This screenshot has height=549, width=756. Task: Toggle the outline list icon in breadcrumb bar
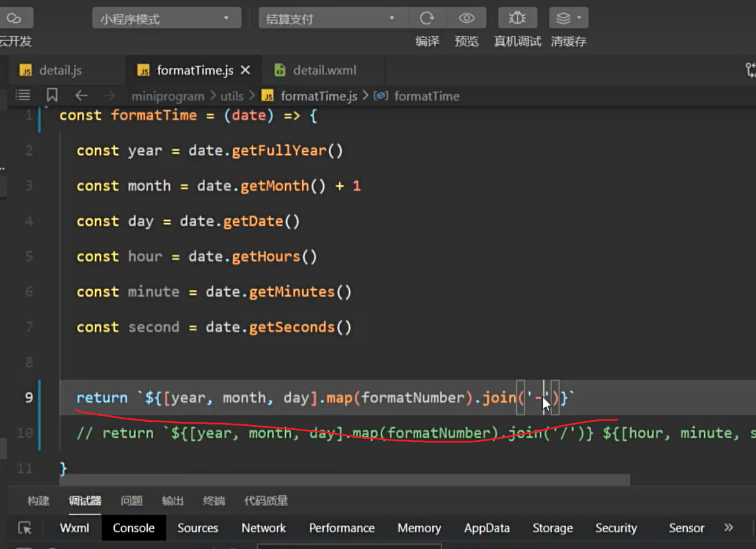(x=22, y=95)
